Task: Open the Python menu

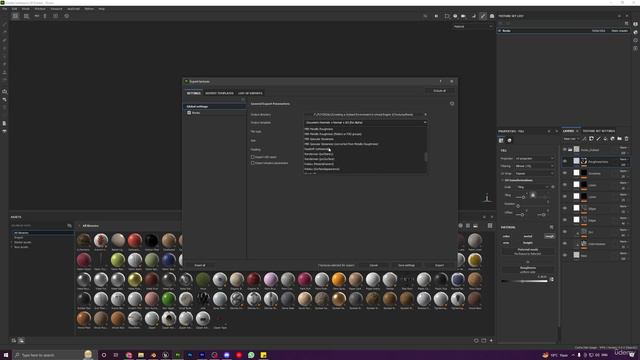Action: point(89,9)
